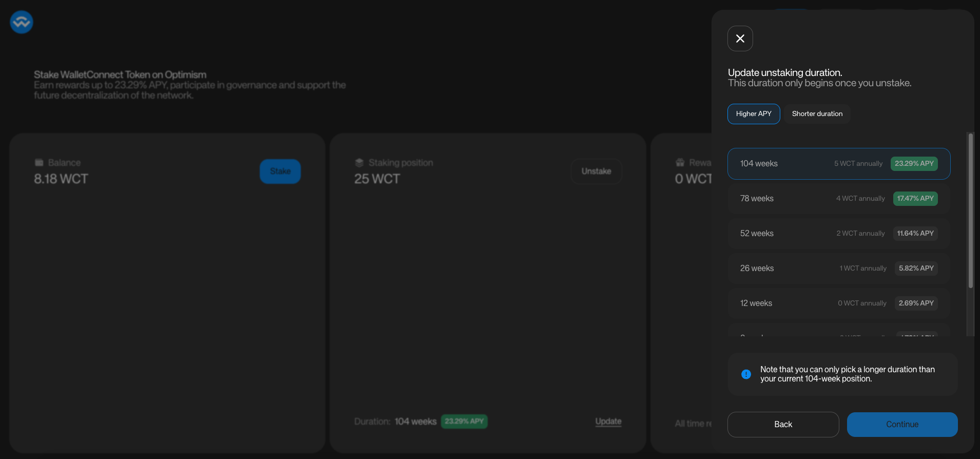
Task: Click the layers icon beside Staking position
Action: [359, 163]
